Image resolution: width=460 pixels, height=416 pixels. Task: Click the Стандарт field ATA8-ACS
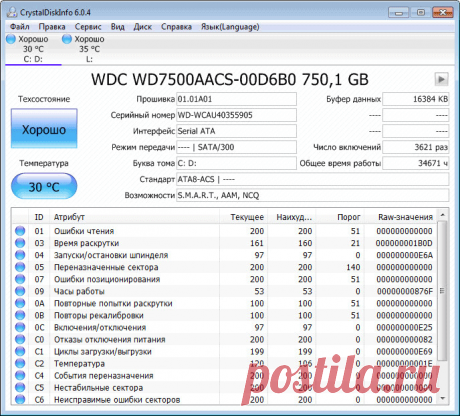[312, 179]
